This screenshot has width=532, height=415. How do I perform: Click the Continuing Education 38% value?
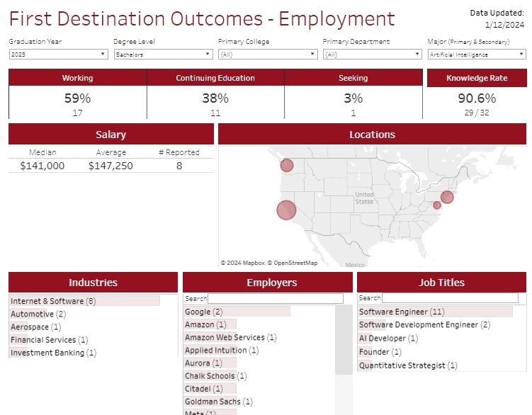pyautogui.click(x=215, y=98)
